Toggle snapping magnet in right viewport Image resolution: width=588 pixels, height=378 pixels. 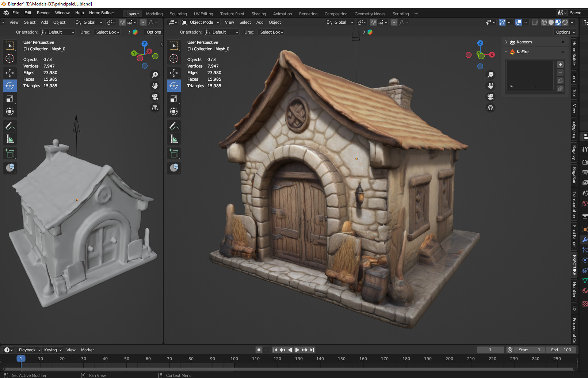tap(373, 22)
